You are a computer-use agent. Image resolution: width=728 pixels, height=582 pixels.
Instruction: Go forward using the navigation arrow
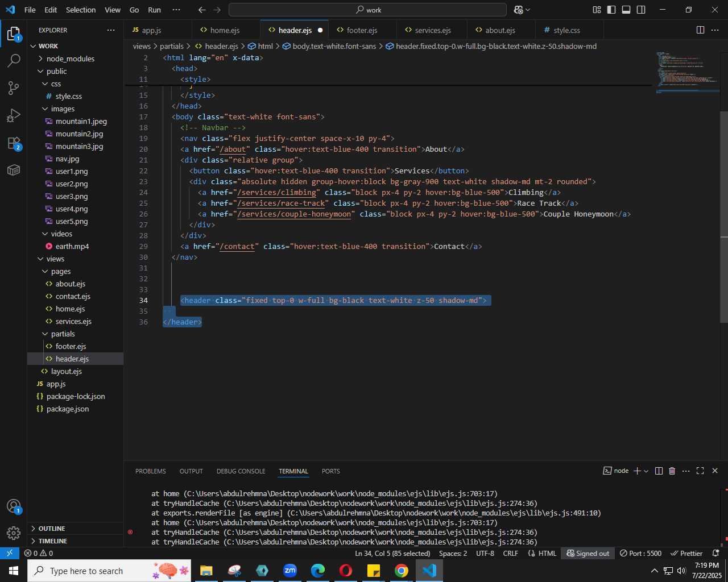217,10
